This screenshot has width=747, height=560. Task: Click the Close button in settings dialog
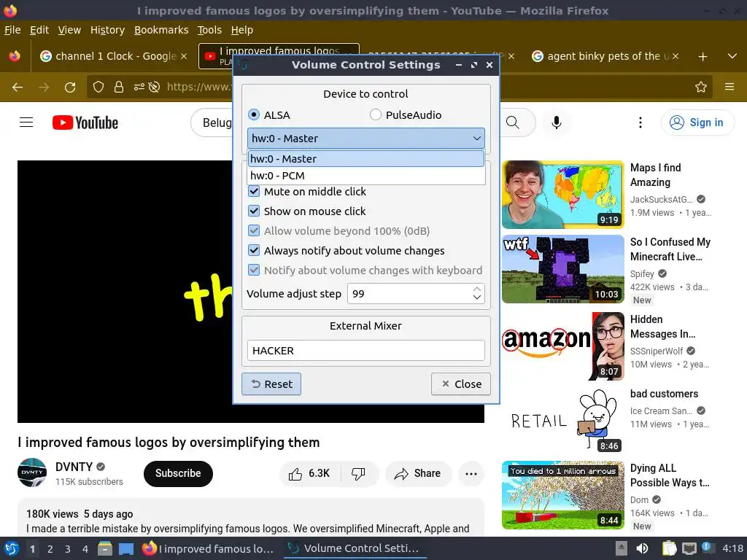(x=461, y=384)
